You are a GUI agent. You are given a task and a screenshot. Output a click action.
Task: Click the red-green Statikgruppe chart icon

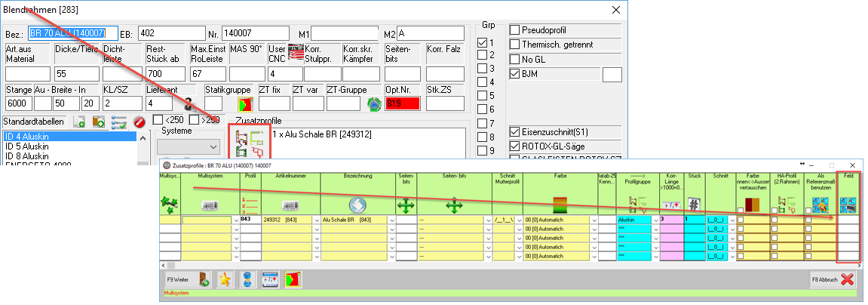click(244, 103)
